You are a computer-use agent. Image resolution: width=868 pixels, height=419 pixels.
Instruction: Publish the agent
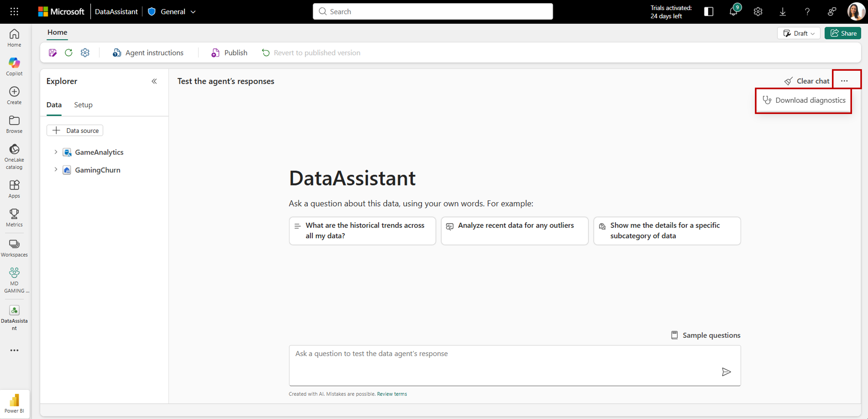229,52
